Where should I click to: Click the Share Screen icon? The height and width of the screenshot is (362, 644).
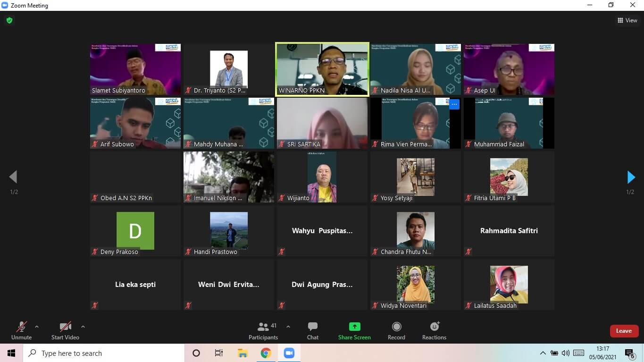point(354,327)
